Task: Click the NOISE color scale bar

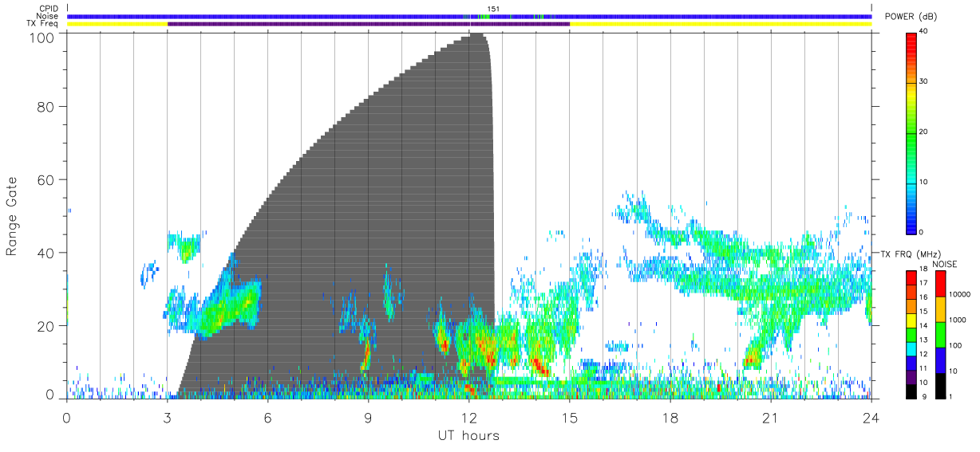Action: pyautogui.click(x=940, y=335)
